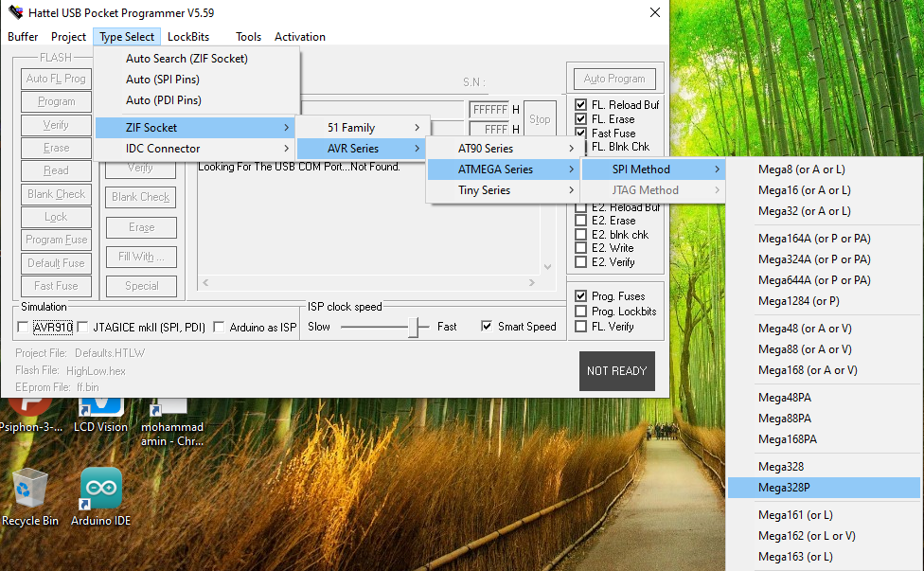
Task: Select Mega328P chip type
Action: (x=824, y=488)
